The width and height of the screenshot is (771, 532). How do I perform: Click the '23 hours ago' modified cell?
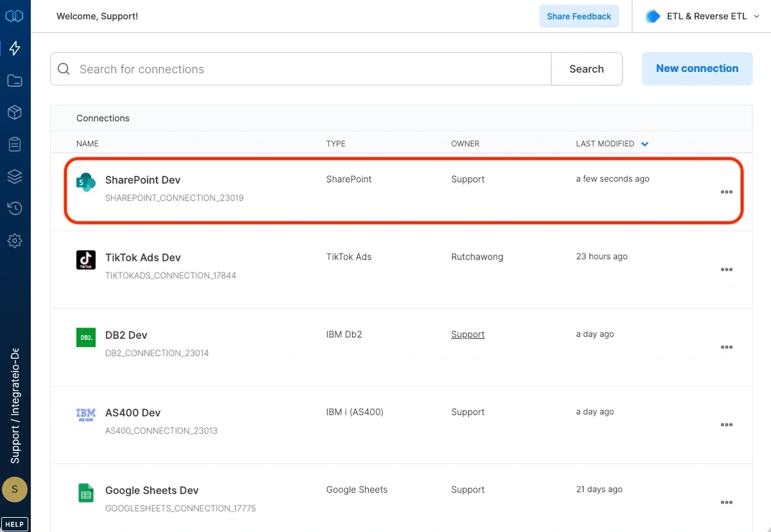click(x=602, y=256)
